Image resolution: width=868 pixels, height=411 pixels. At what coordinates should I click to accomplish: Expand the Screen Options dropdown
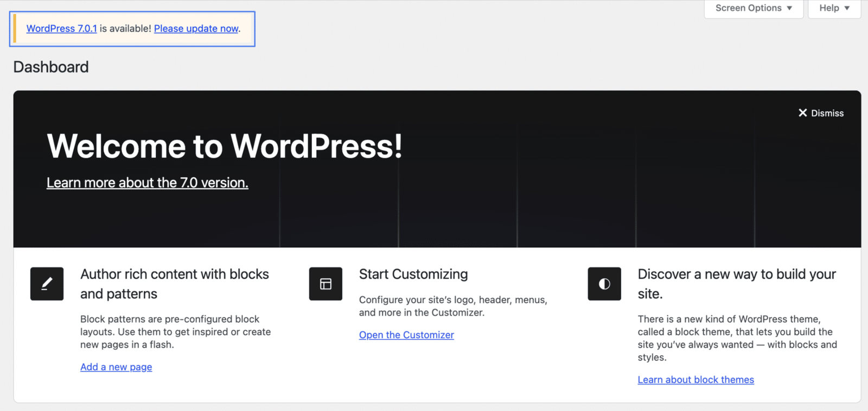[x=754, y=8]
